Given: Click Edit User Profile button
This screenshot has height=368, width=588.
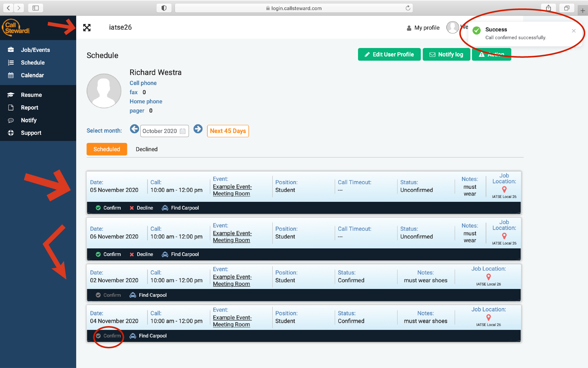Looking at the screenshot, I should tap(389, 54).
